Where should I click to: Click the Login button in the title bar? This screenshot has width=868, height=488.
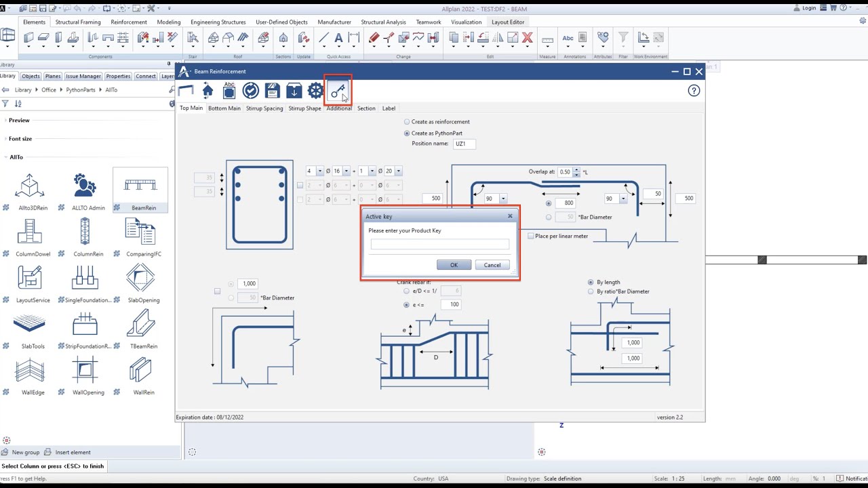tap(804, 8)
